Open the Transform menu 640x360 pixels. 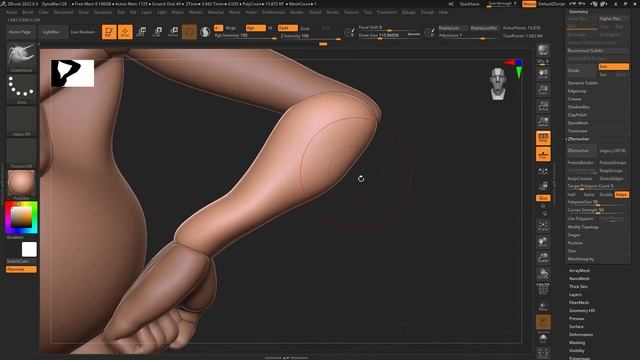(387, 12)
